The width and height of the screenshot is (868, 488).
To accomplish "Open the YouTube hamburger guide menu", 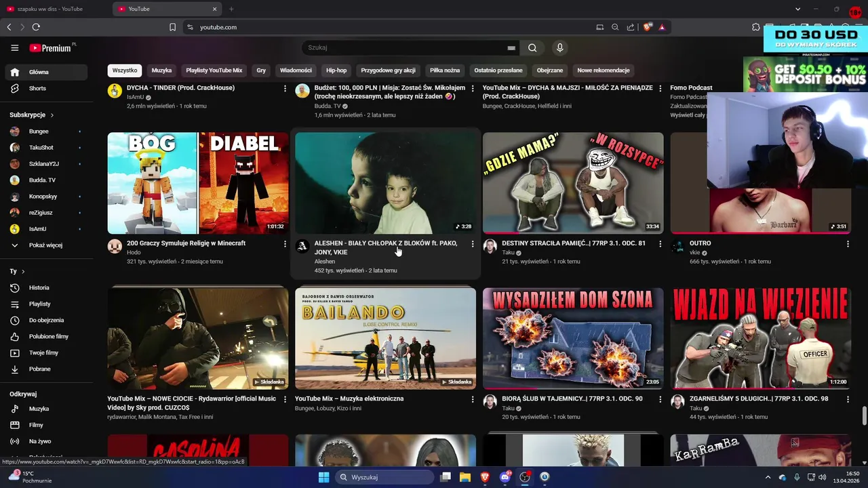I will (x=14, y=47).
